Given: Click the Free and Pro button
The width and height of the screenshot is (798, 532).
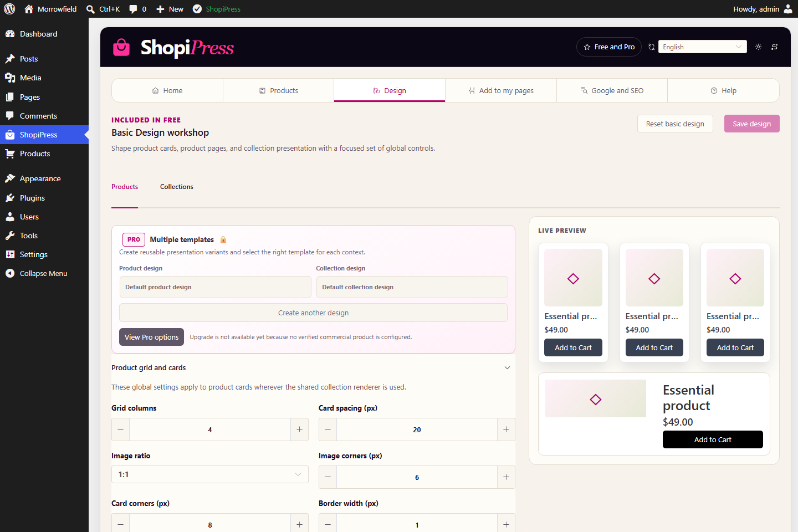Looking at the screenshot, I should click(609, 47).
